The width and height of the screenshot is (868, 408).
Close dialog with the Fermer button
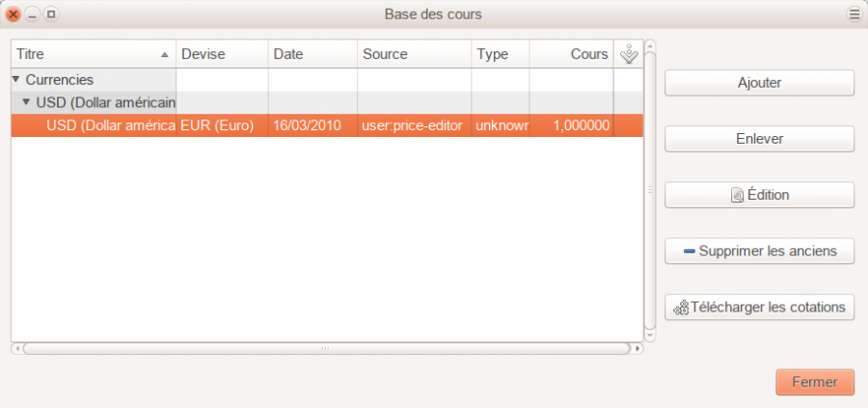[x=814, y=382]
